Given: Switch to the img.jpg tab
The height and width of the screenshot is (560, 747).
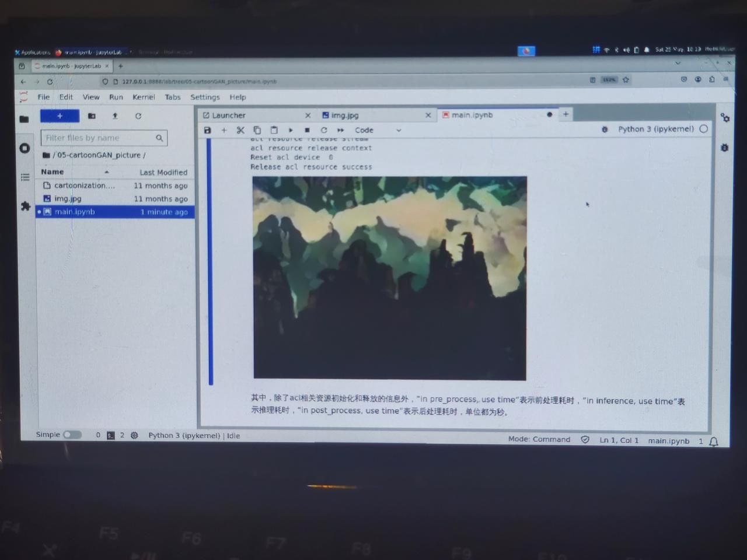Looking at the screenshot, I should 344,116.
